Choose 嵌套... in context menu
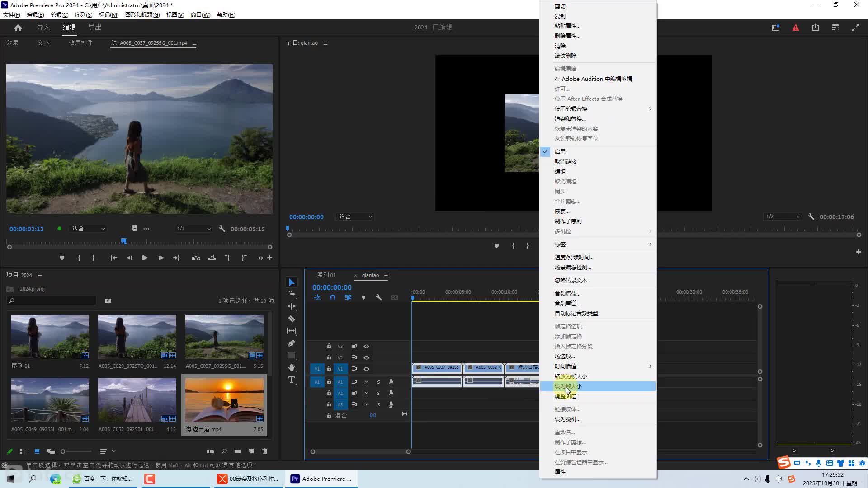868x488 pixels. pyautogui.click(x=598, y=211)
